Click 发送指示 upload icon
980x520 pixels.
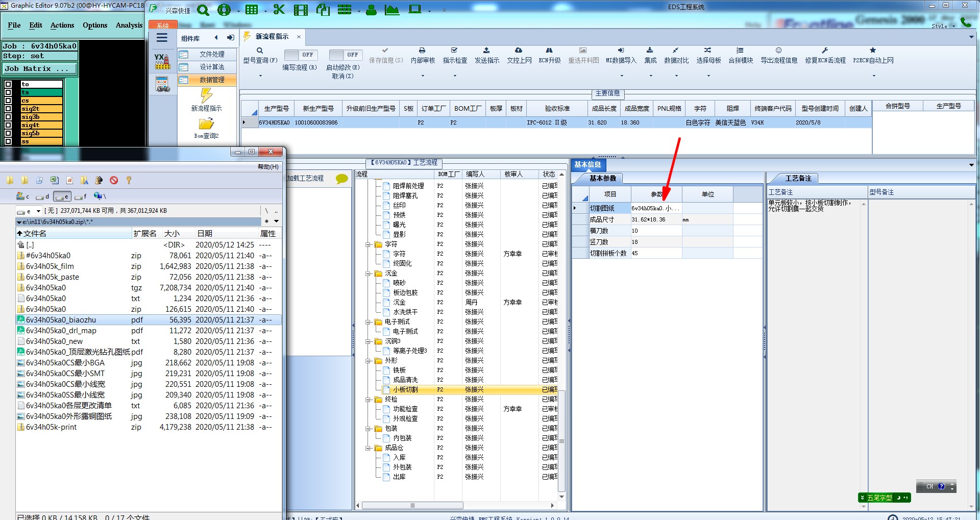[x=486, y=51]
